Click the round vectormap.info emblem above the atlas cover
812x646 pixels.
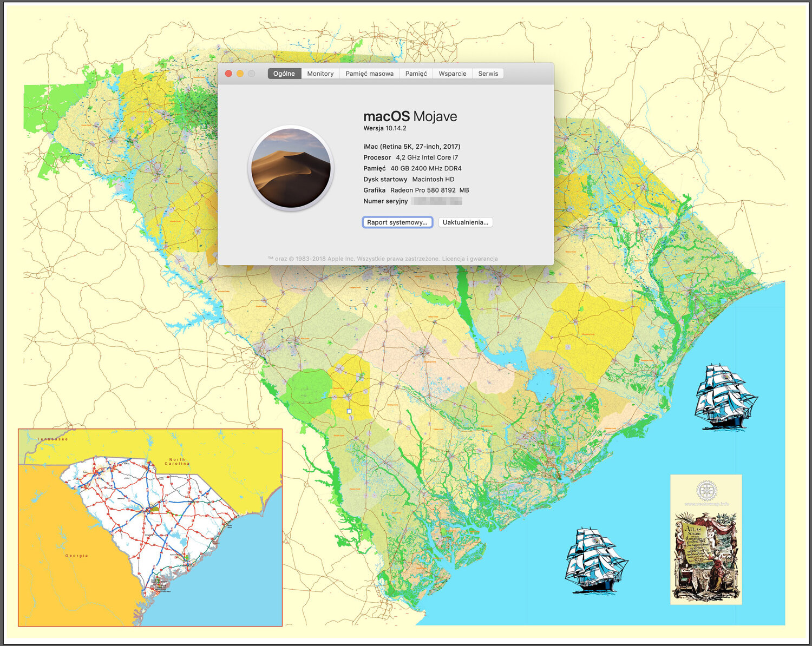coord(706,491)
